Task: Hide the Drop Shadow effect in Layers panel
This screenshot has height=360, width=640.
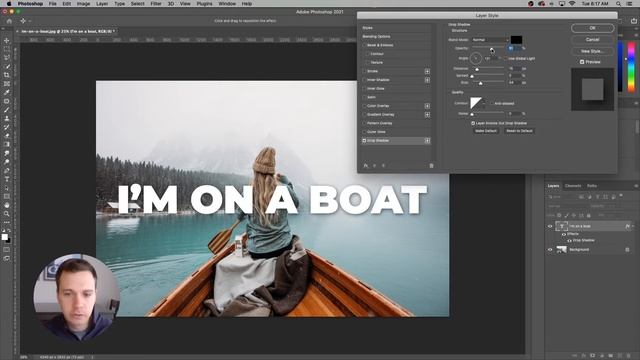Action: tap(569, 240)
